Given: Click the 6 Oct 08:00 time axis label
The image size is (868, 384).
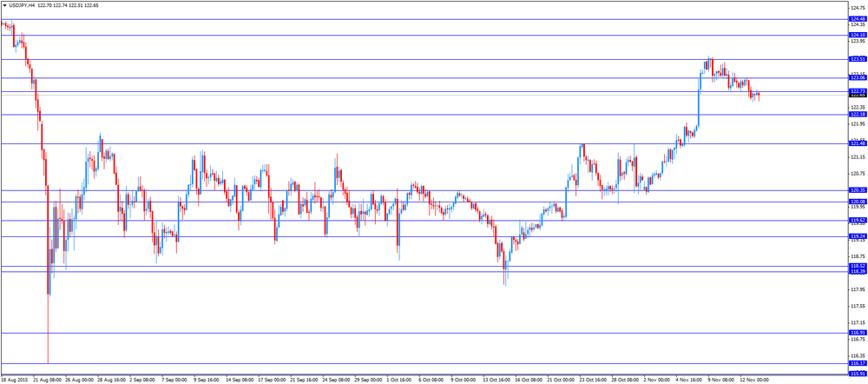Looking at the screenshot, I should (x=433, y=381).
